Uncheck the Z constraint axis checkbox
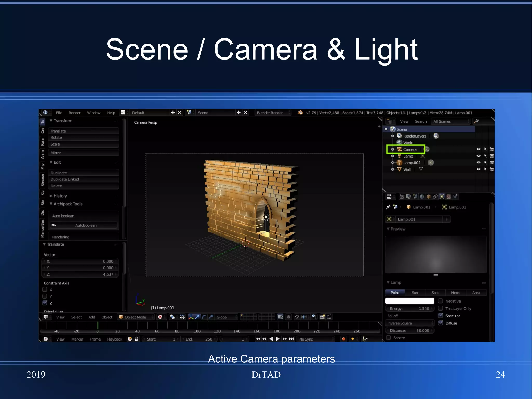Screen dimensions: 532x399 [x=45, y=303]
